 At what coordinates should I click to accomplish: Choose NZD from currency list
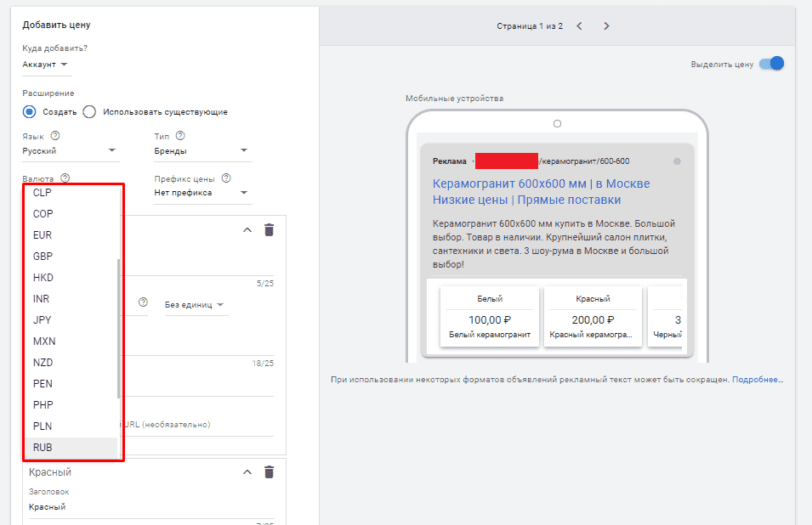[x=71, y=362]
